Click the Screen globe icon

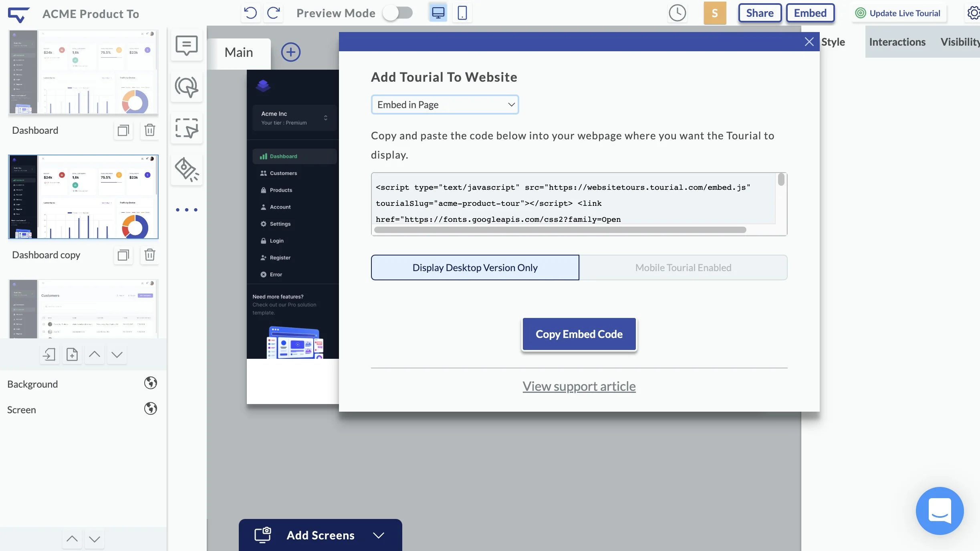tap(151, 409)
